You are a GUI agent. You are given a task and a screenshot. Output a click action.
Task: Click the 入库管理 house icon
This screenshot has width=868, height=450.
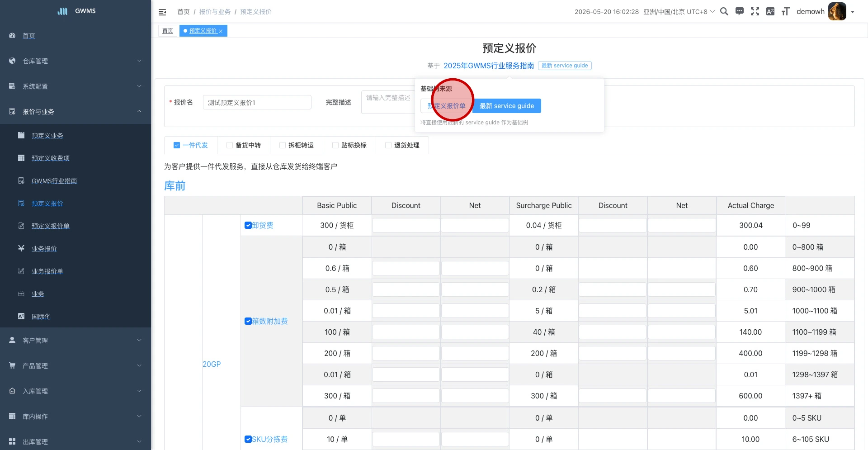(x=12, y=391)
